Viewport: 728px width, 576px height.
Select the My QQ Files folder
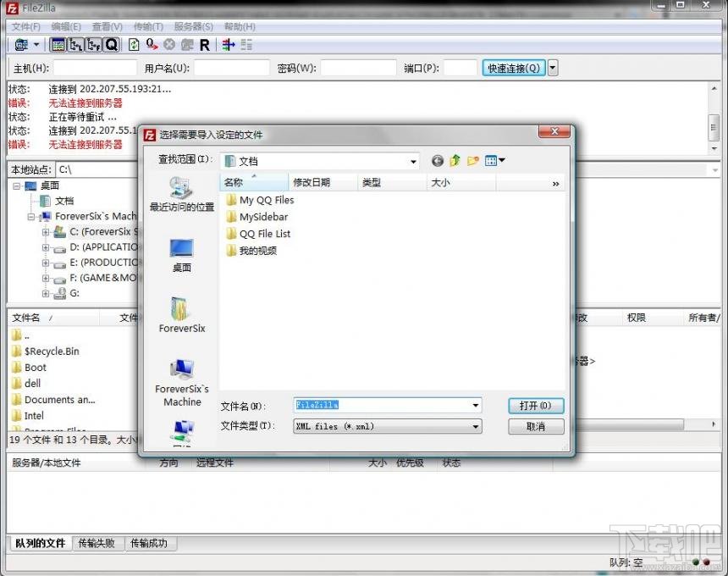pyautogui.click(x=260, y=200)
